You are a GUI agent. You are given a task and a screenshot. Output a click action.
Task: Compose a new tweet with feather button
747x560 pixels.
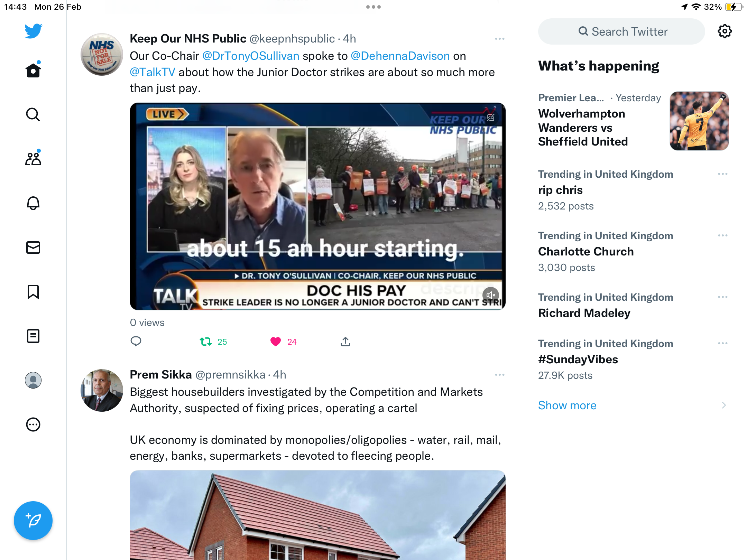(33, 521)
